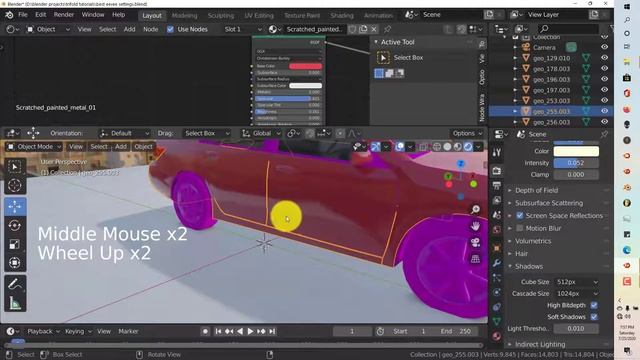This screenshot has height=360, width=640.
Task: Uncheck High Bitdepth shadows option
Action: [x=594, y=305]
